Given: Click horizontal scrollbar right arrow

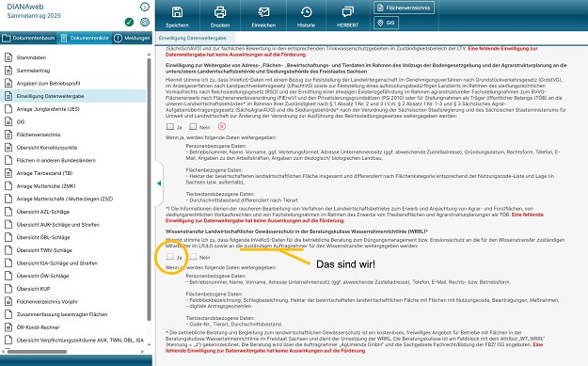Looking at the screenshot, I should (142, 352).
